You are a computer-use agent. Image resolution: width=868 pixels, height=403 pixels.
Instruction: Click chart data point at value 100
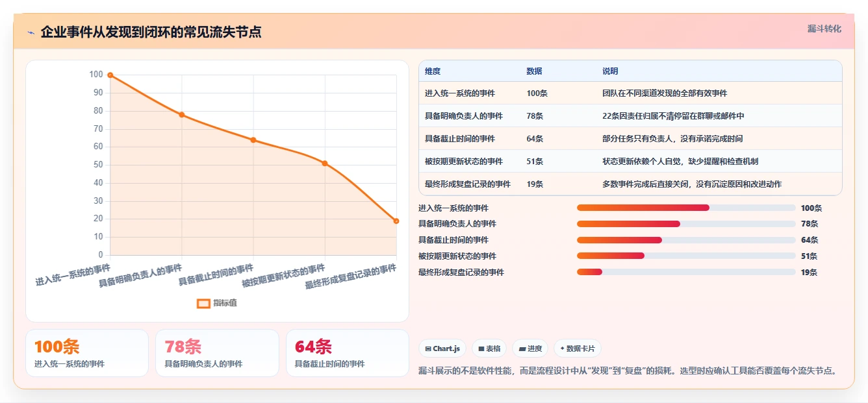[110, 75]
